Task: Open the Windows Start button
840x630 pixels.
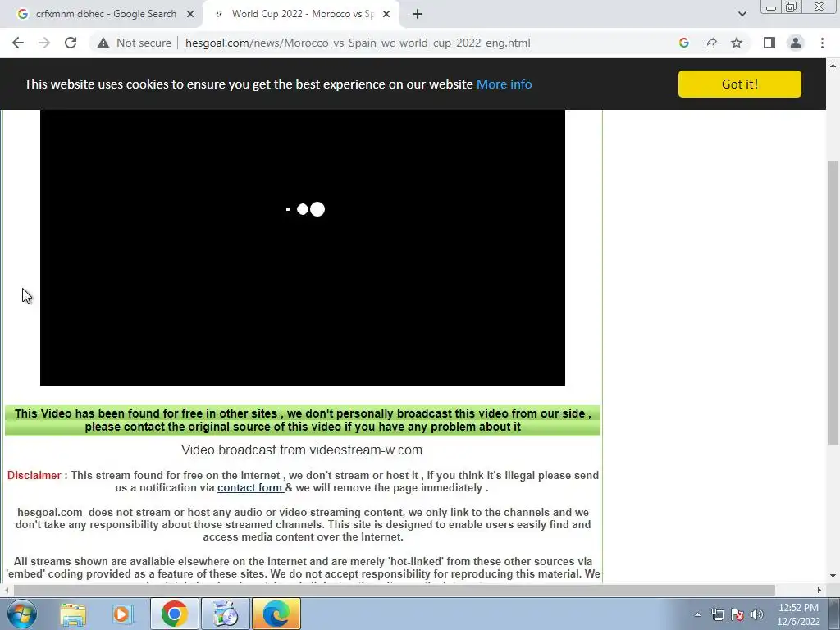Action: (x=21, y=614)
